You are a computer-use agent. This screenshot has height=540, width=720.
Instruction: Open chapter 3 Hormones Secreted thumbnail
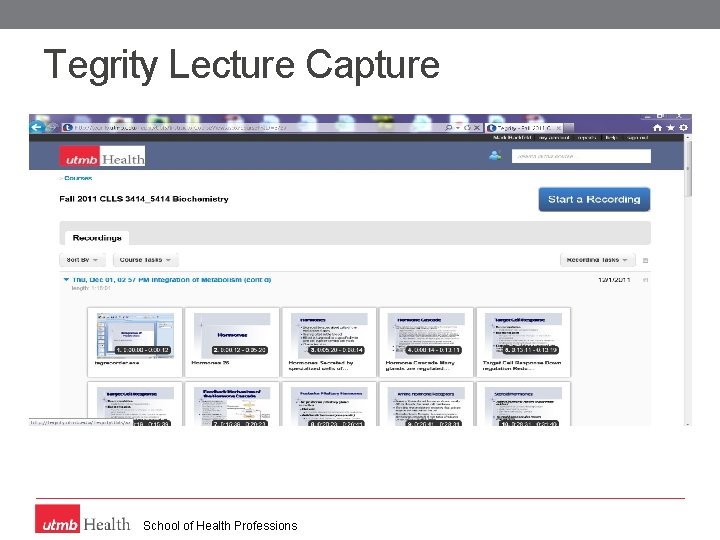pos(329,342)
